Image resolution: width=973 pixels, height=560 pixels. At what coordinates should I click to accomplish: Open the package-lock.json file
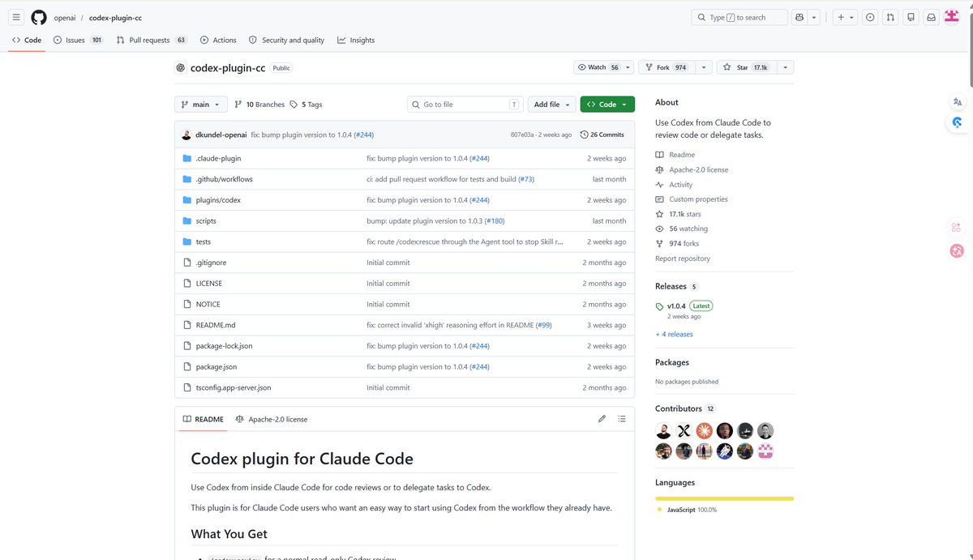[224, 346]
